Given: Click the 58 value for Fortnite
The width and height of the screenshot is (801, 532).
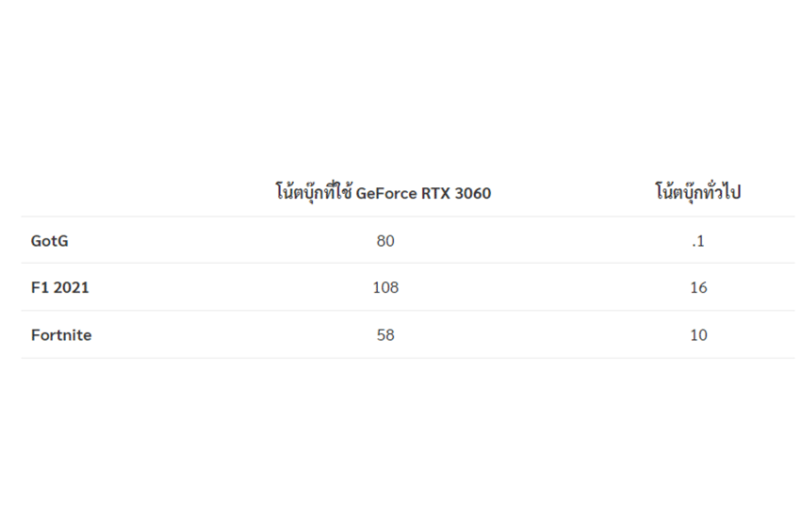Looking at the screenshot, I should coord(385,335).
